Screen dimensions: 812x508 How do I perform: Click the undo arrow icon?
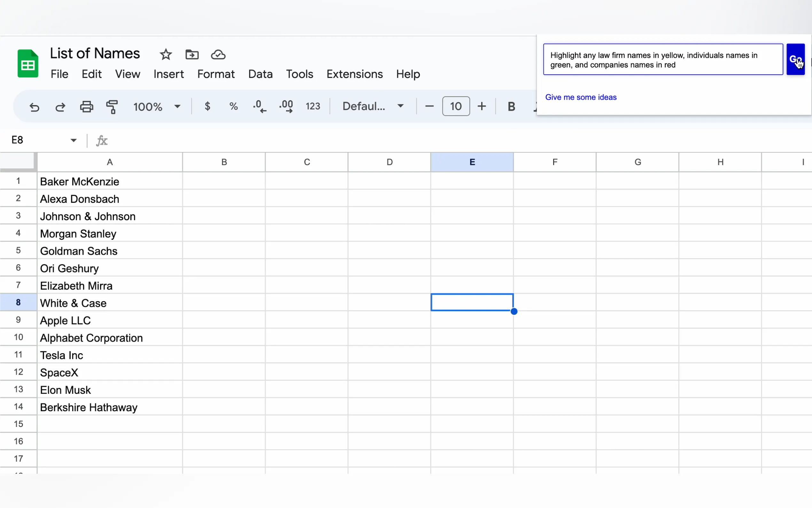point(34,107)
